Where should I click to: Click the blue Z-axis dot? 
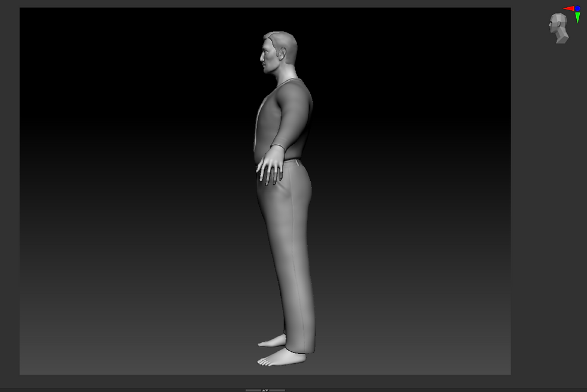[577, 8]
